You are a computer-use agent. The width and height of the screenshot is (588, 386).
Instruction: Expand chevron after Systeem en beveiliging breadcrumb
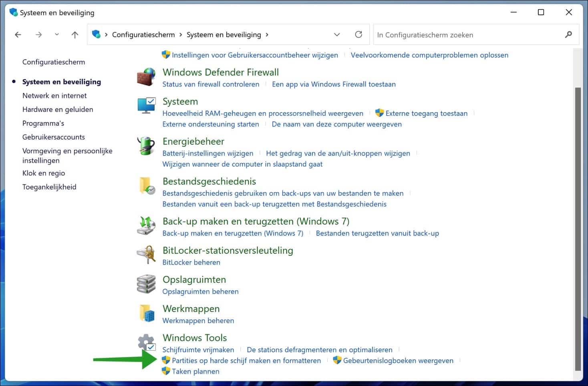(x=267, y=35)
